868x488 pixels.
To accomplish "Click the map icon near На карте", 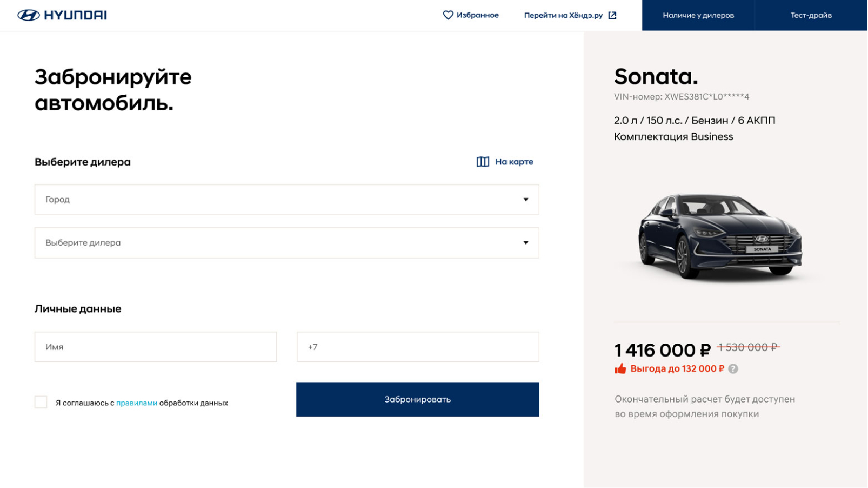I will click(x=483, y=162).
